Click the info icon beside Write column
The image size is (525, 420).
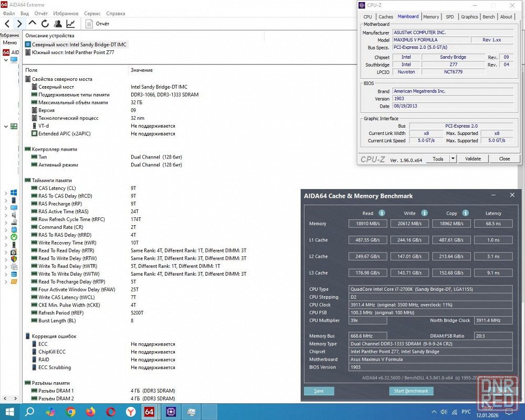pos(424,213)
